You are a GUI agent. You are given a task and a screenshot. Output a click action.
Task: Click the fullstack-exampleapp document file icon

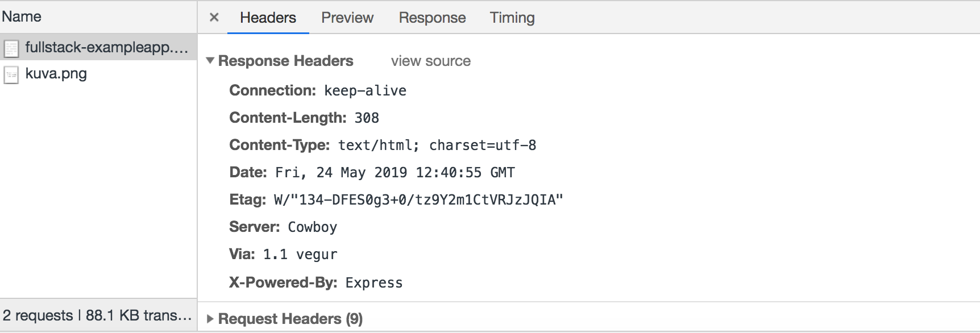click(11, 48)
